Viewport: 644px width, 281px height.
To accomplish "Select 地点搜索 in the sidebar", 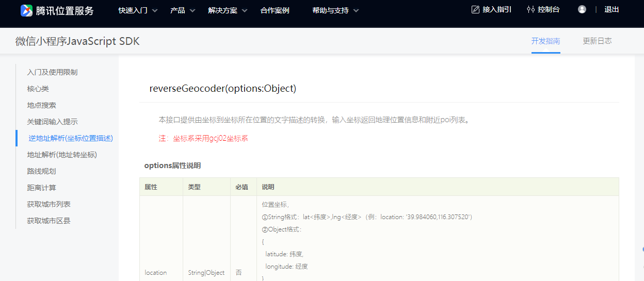I will 41,105.
